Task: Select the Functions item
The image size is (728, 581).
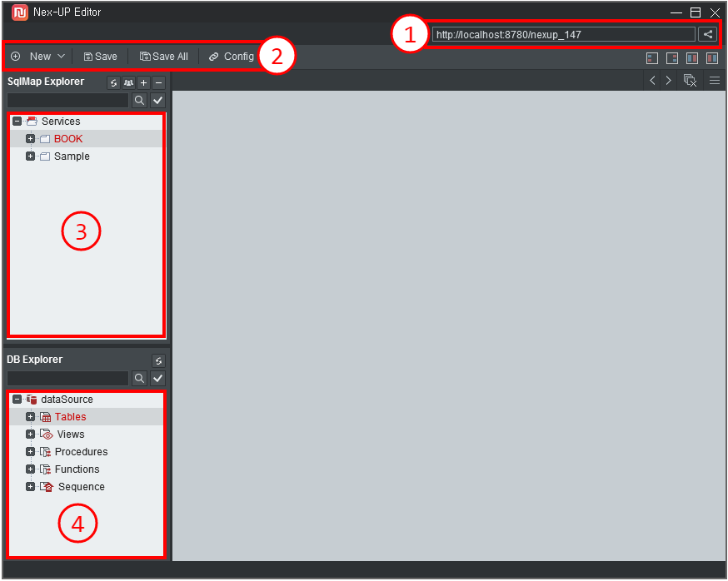Action: [x=77, y=469]
